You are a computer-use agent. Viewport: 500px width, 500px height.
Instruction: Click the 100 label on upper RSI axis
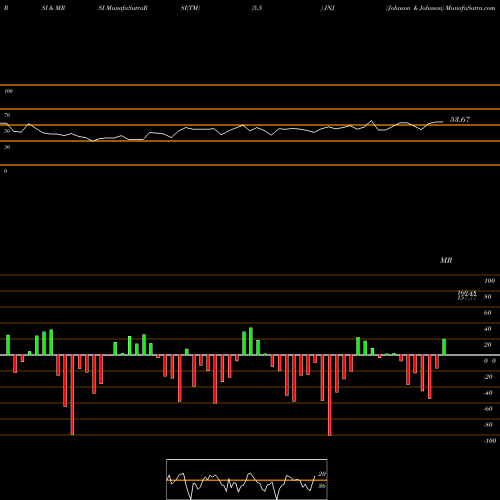click(9, 91)
